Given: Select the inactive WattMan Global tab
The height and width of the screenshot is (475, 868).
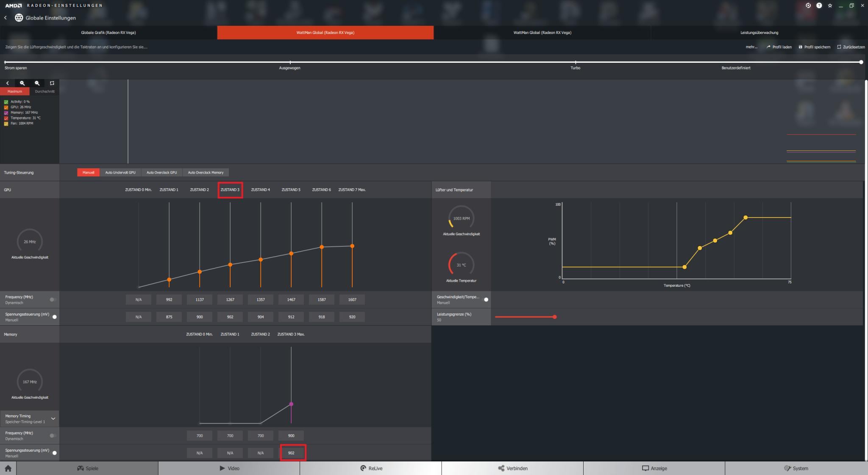Looking at the screenshot, I should pyautogui.click(x=542, y=33).
